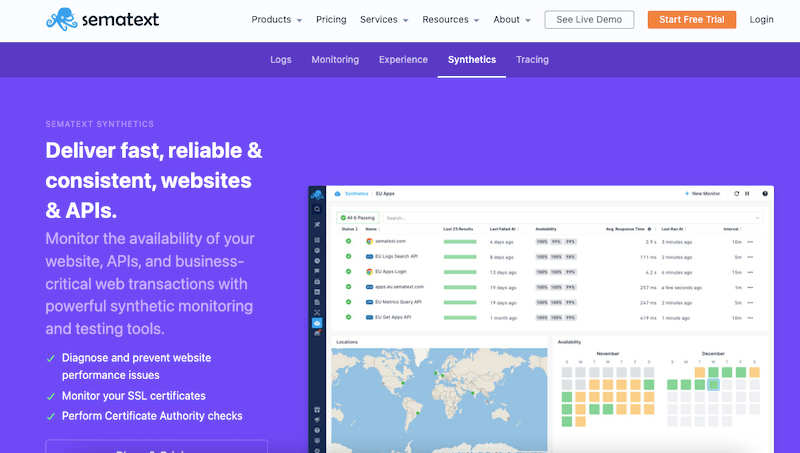Click the green map marker over Brazil
This screenshot has width=800, height=453.
pos(418,413)
